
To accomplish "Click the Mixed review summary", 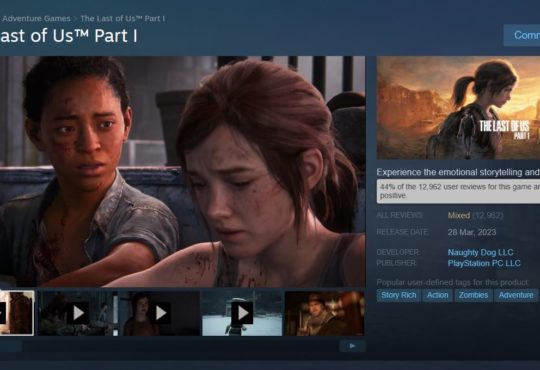I will (459, 215).
